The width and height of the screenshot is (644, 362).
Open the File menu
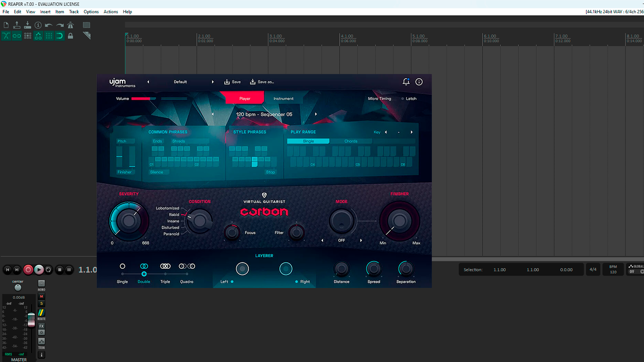coord(6,12)
